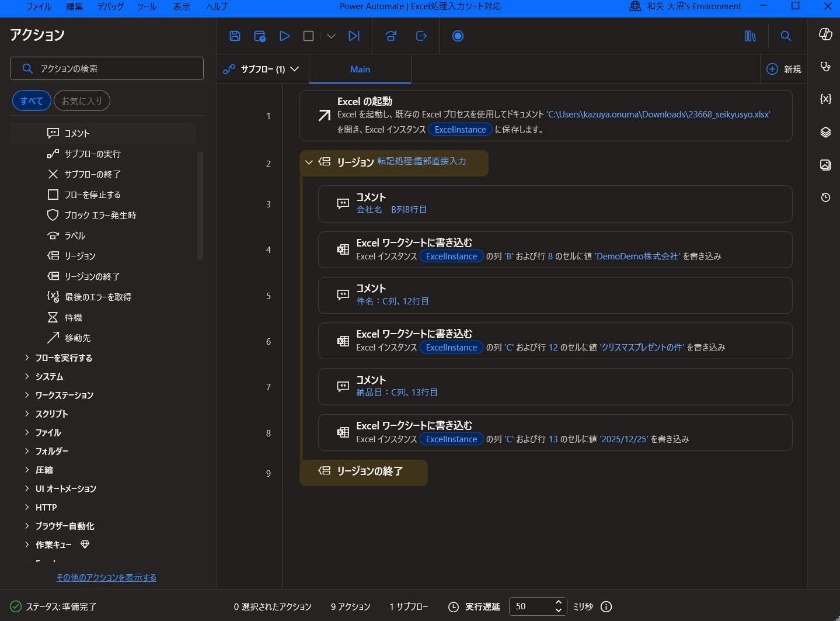Click the アクションの検索 search field

(107, 68)
